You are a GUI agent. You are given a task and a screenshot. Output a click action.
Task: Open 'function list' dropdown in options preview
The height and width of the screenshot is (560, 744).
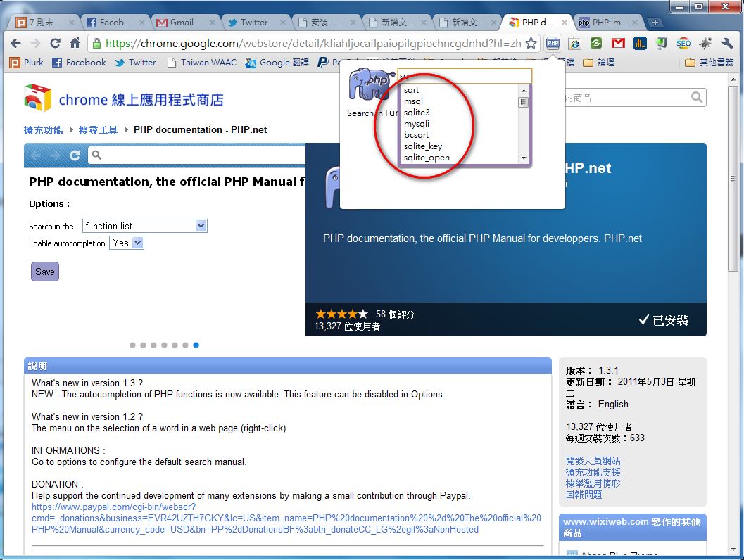click(145, 227)
